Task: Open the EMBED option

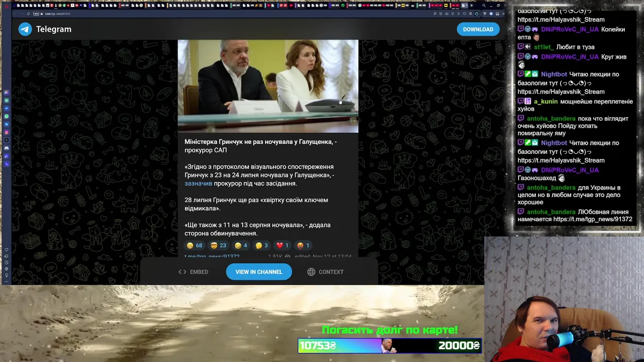Action: point(193,272)
